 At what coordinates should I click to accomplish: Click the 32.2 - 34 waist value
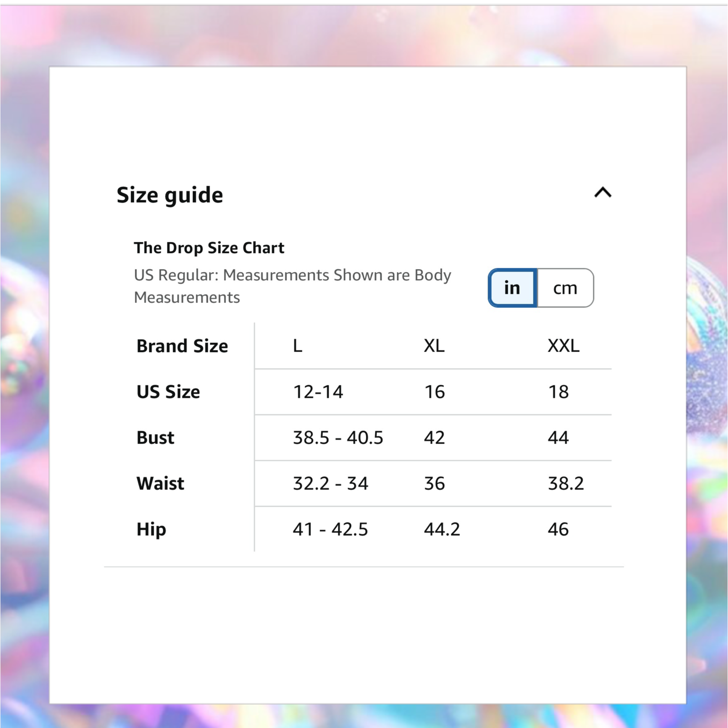click(330, 483)
